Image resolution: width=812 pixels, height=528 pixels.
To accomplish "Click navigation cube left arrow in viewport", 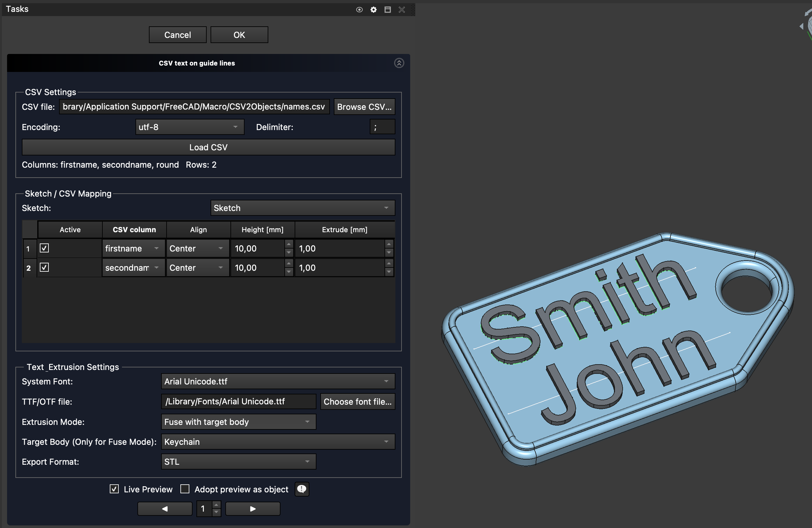I will (801, 26).
